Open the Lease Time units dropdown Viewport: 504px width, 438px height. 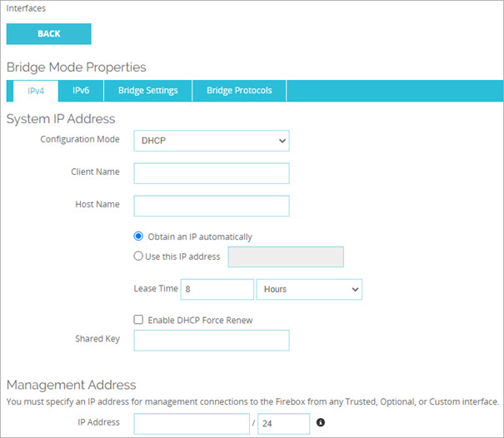309,289
